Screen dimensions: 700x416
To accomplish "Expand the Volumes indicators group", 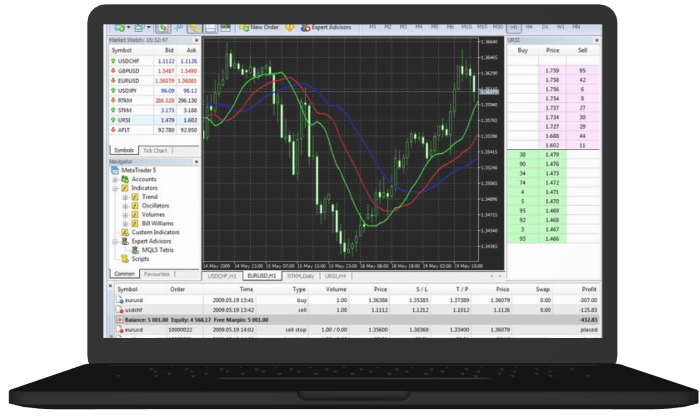I will (125, 215).
